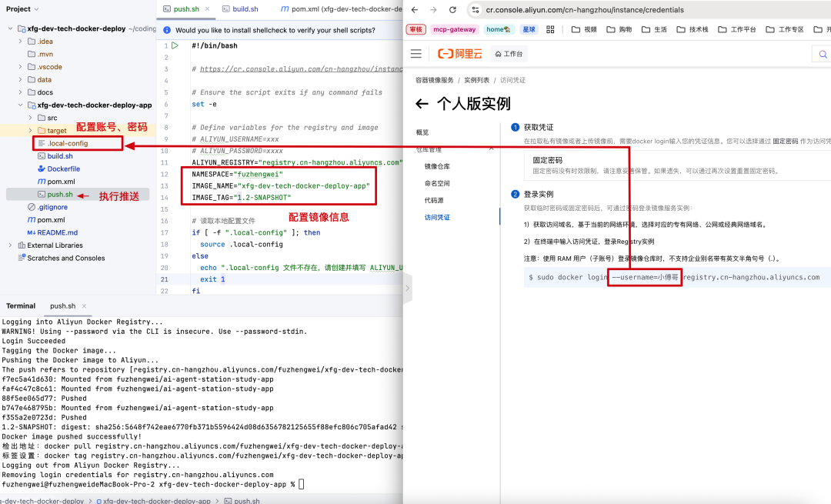Open the 工作平台 bookmark folder
831x504 pixels.
736,29
